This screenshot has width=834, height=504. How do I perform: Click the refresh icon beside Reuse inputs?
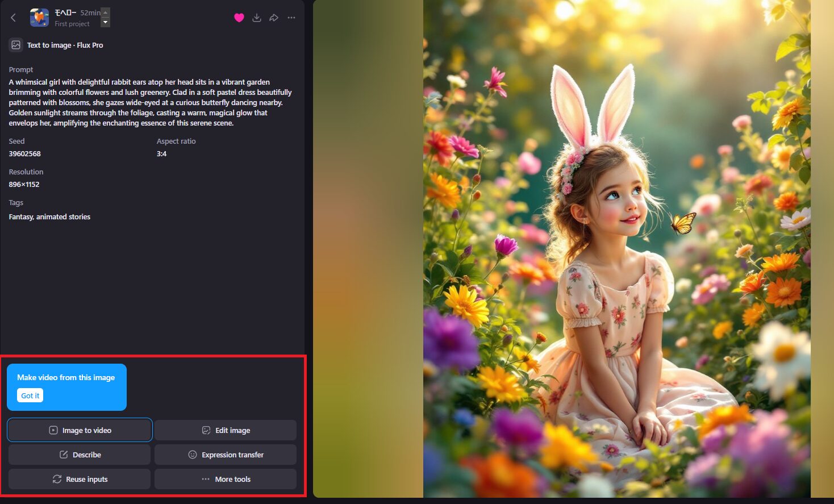pyautogui.click(x=56, y=479)
